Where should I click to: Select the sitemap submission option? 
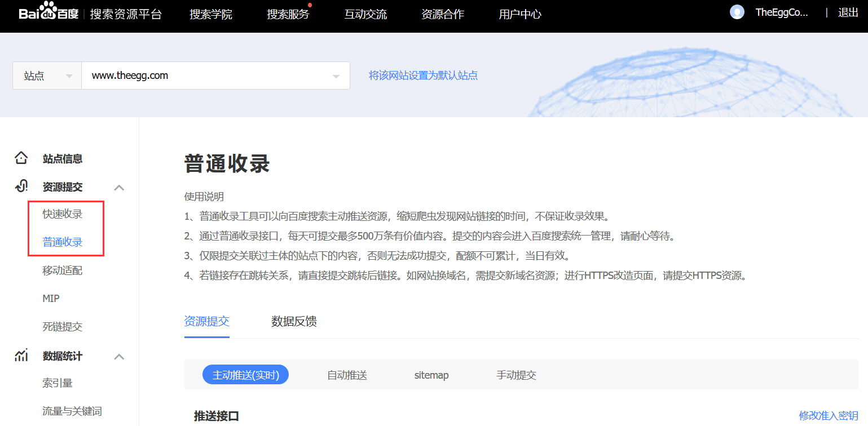431,375
